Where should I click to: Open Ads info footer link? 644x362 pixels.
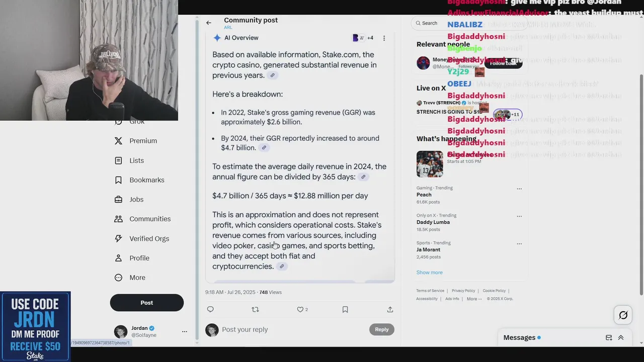point(452,299)
